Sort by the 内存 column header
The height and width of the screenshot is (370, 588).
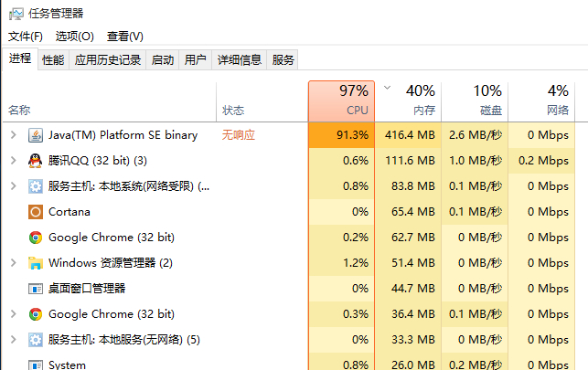409,101
